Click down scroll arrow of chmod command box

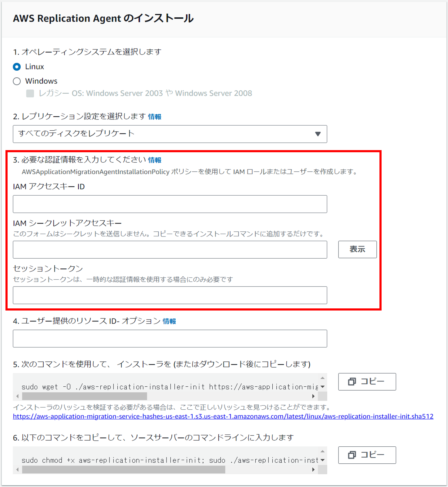coord(322,460)
